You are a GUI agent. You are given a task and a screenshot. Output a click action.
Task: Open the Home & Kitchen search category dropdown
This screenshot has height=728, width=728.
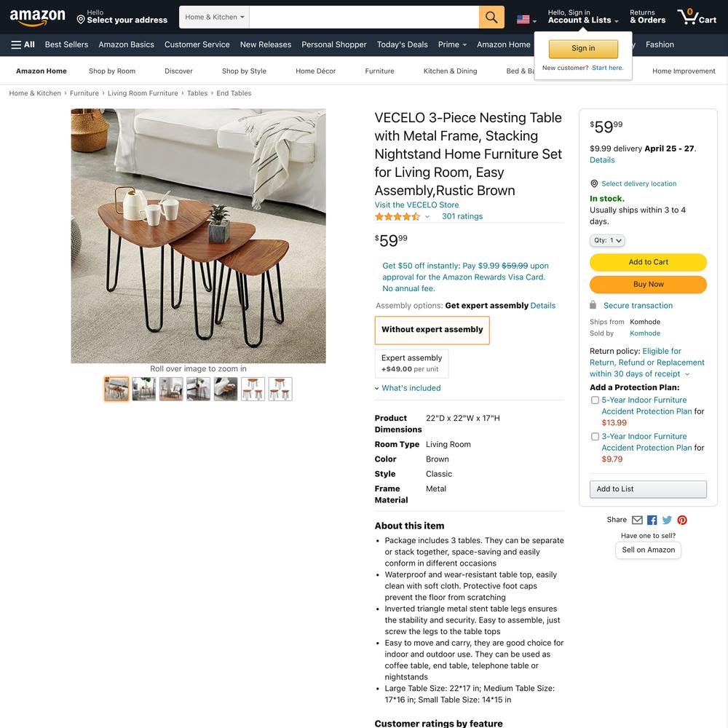pos(214,17)
